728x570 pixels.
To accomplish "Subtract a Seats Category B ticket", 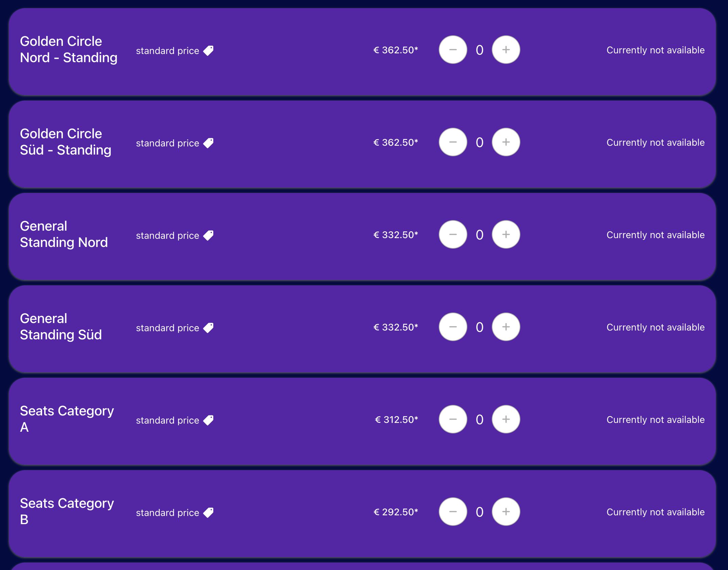I will coord(453,512).
